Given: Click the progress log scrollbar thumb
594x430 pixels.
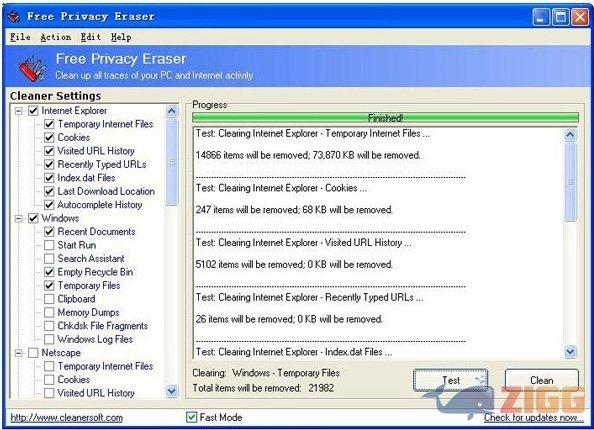Looking at the screenshot, I should coord(570,182).
